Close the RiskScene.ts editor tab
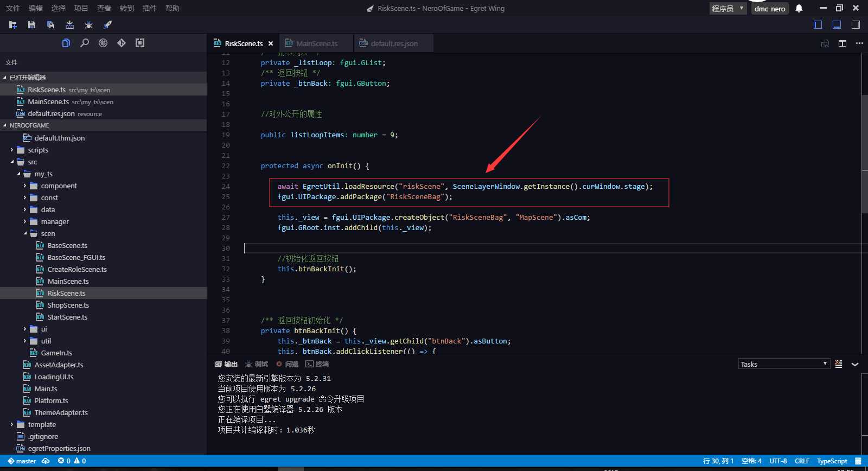This screenshot has height=471, width=868. coord(271,43)
